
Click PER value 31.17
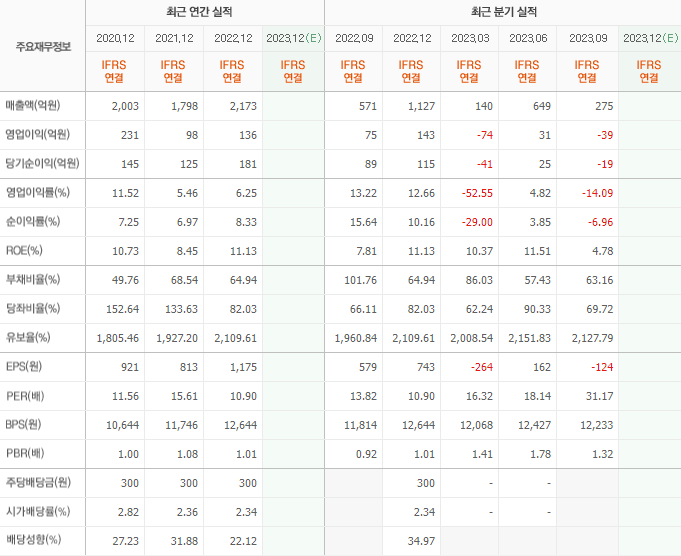point(599,397)
